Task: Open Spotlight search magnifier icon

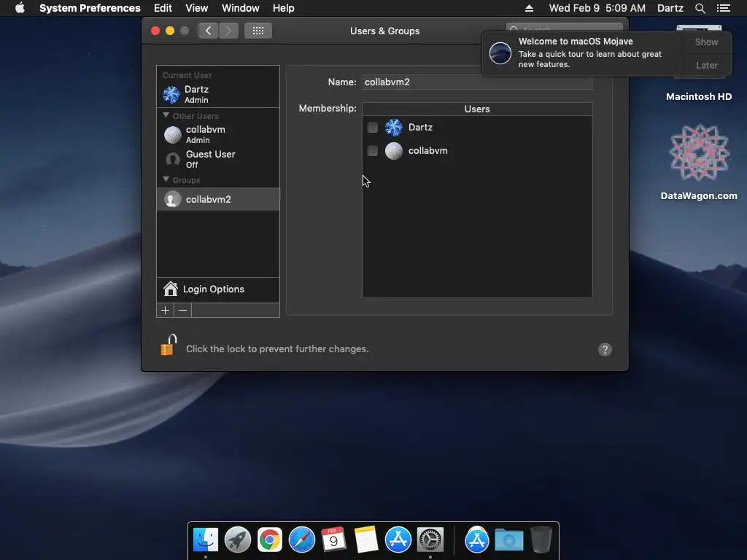Action: click(700, 8)
